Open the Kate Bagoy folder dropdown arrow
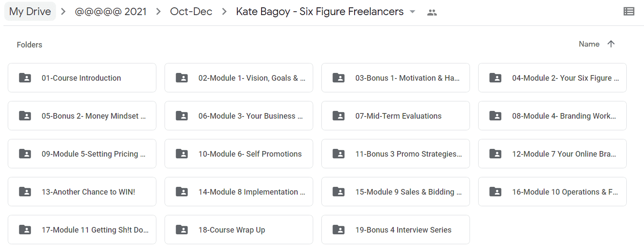Screen dimensions: 644x252 pyautogui.click(x=412, y=12)
